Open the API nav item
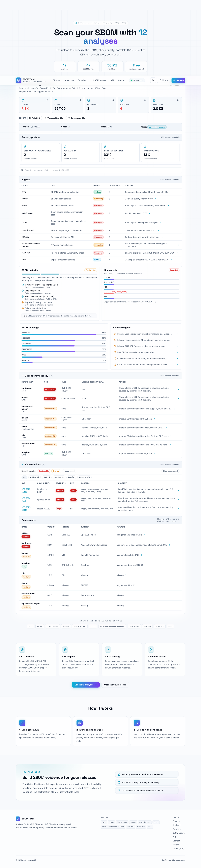The width and height of the screenshot is (201, 868). point(112,80)
